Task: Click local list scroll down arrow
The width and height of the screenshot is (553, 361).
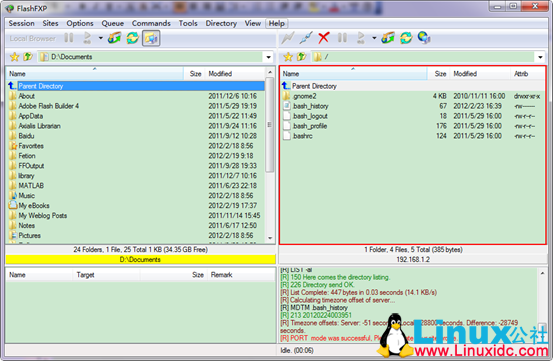Action: click(x=270, y=238)
